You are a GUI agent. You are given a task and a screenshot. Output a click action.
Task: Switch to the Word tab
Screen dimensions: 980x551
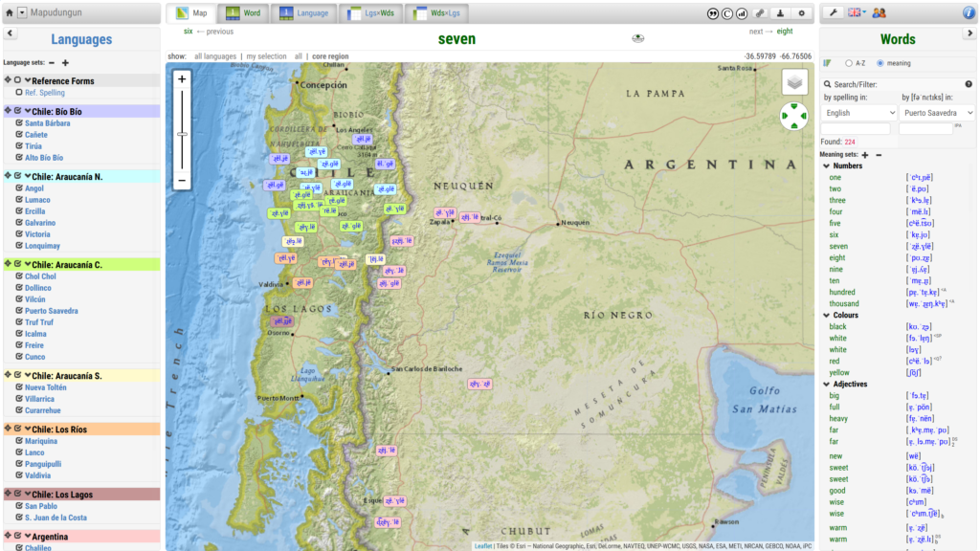(x=243, y=13)
